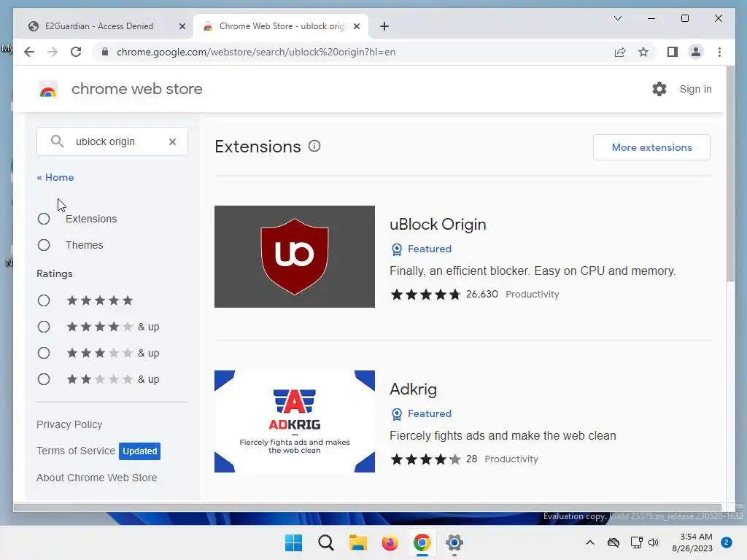Viewport: 747px width, 560px height.
Task: Click uBlock Origin rating count 26,630
Action: (481, 295)
